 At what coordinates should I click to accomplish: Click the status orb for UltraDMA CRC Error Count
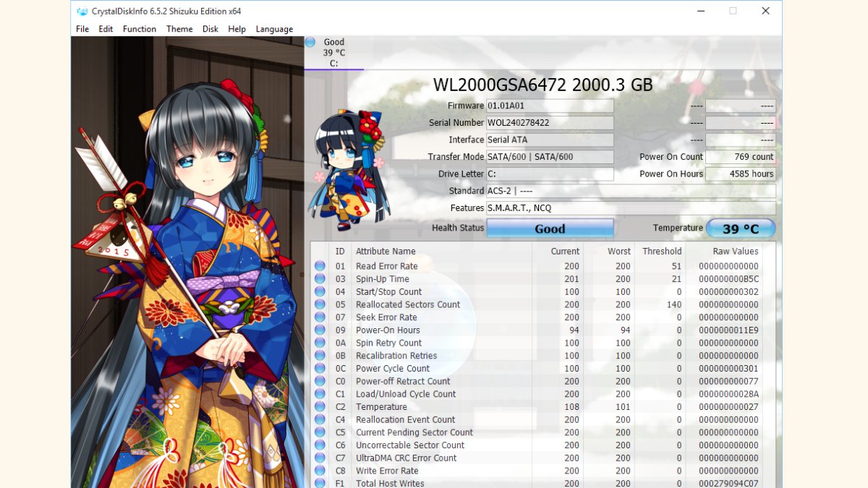click(320, 458)
